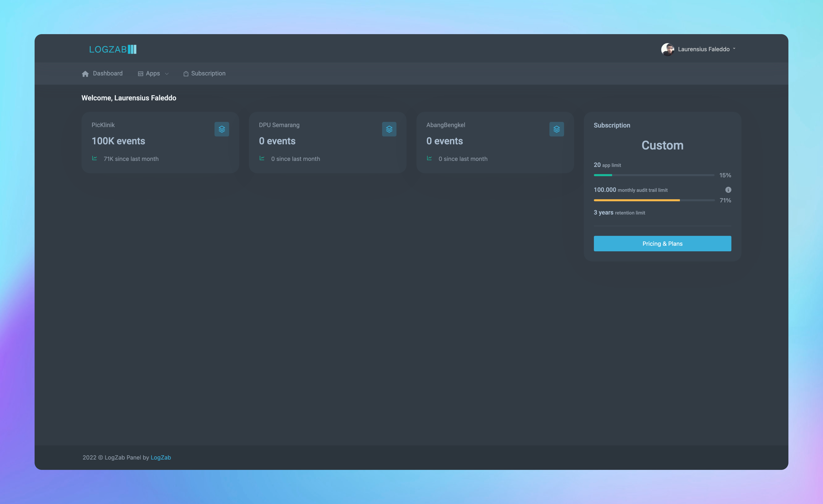Click the DPU Semarang trend chart icon
Image resolution: width=823 pixels, height=504 pixels.
[x=262, y=158]
